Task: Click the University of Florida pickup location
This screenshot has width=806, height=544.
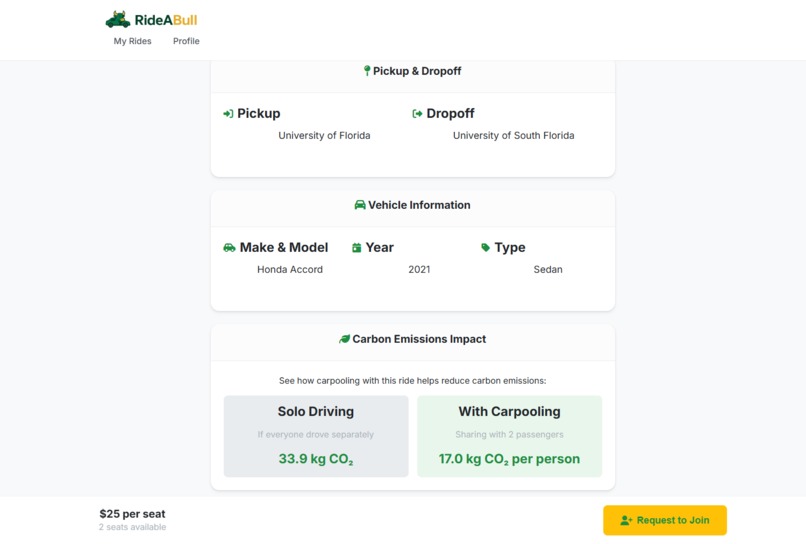Action: pos(324,135)
